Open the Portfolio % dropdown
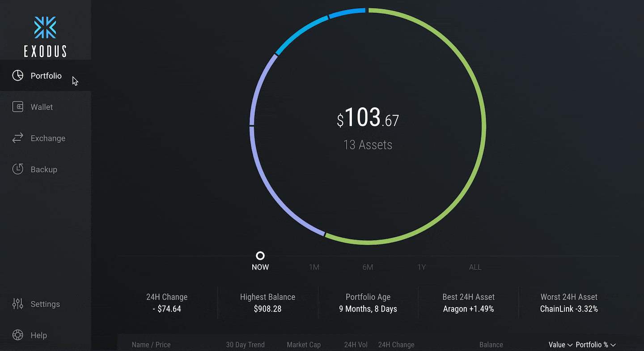The width and height of the screenshot is (644, 351). (595, 344)
